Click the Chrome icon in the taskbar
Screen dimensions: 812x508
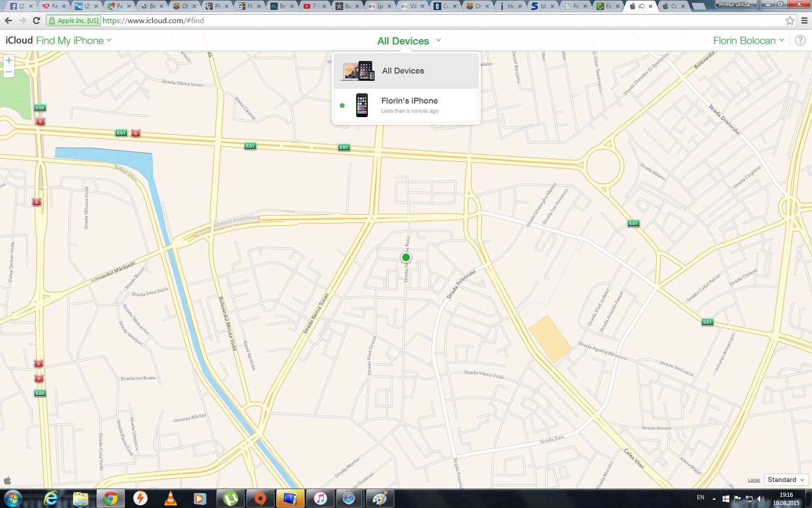tap(111, 498)
